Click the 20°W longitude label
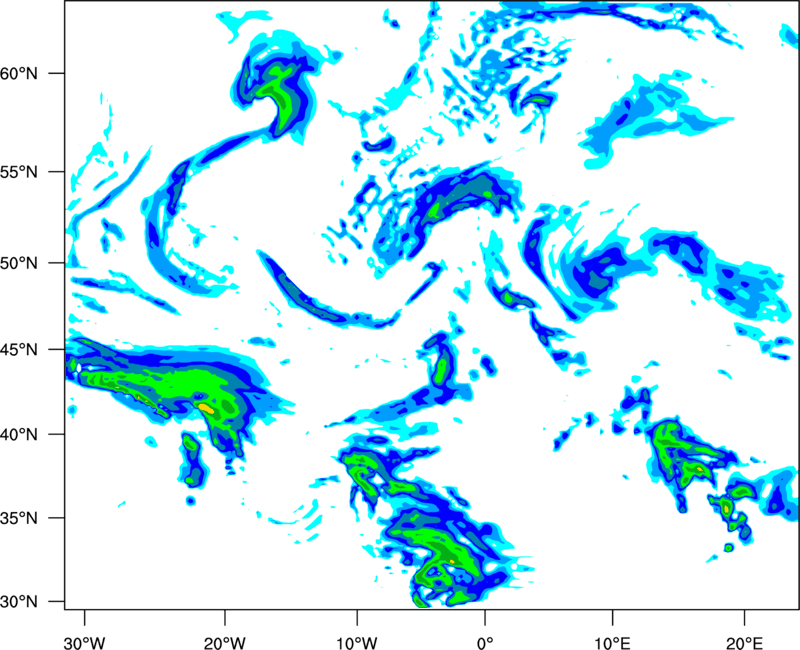This screenshot has width=800, height=650. coord(225,643)
